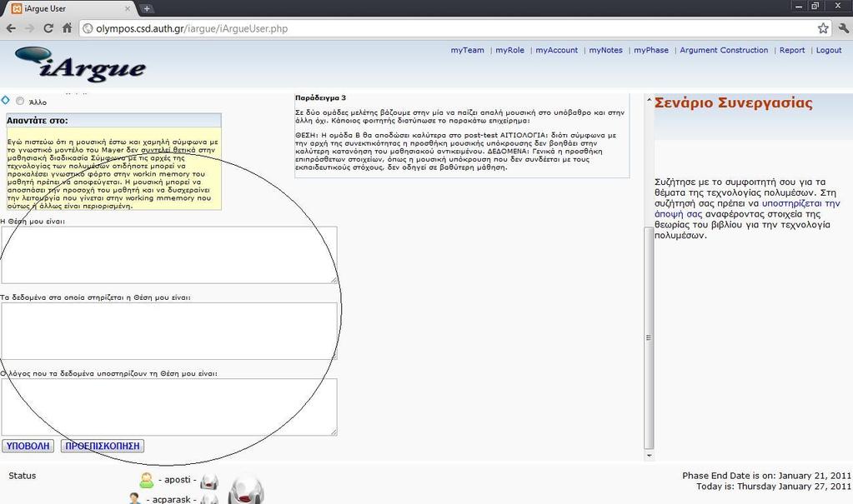Reload the iArgue page
The image size is (853, 504).
(48, 28)
